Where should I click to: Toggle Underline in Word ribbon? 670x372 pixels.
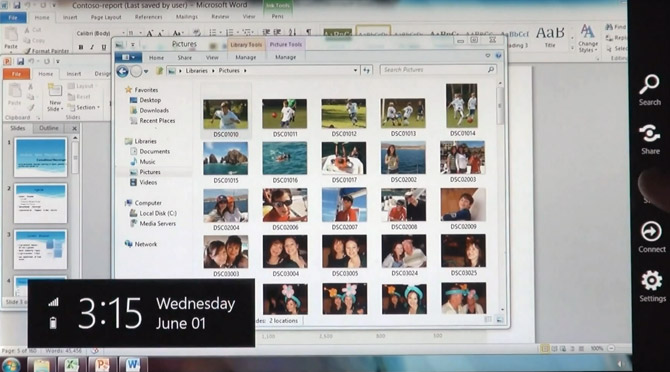(x=103, y=47)
